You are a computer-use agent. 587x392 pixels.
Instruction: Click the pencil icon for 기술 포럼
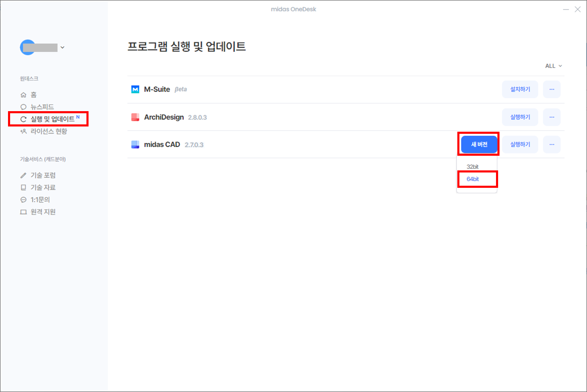click(x=23, y=175)
